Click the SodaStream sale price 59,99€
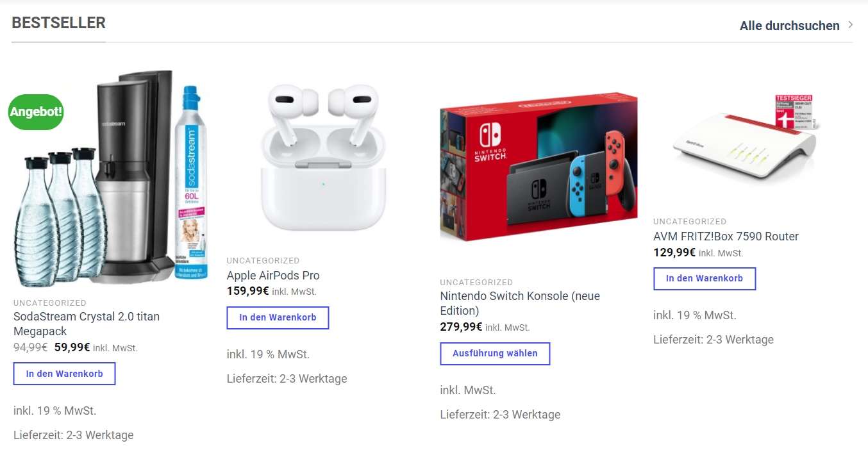868x457 pixels. 72,347
